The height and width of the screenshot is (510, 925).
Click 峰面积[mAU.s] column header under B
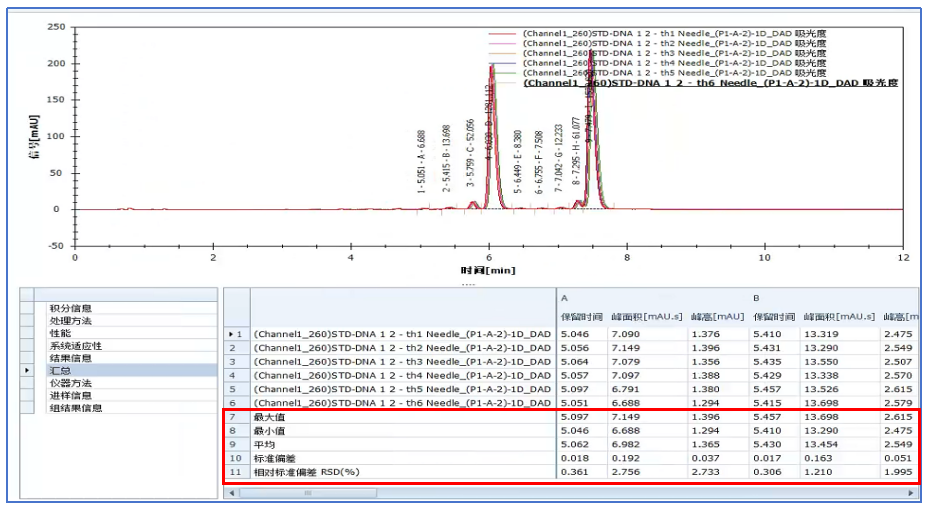pos(839,317)
